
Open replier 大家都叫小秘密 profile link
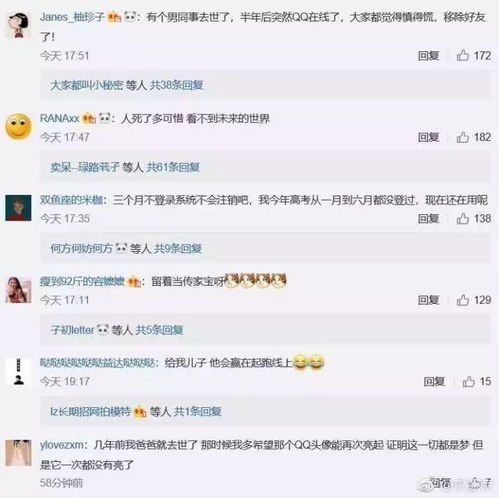87,85
